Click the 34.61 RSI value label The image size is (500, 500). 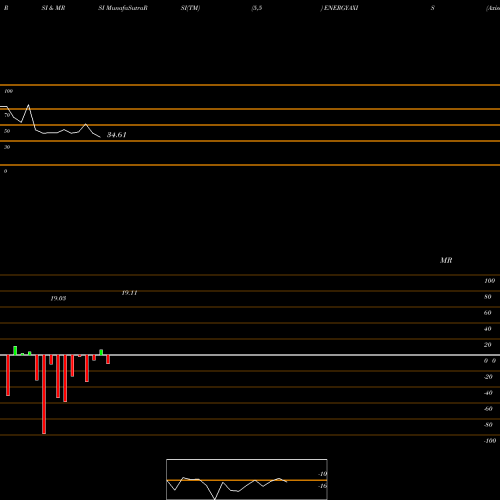click(117, 135)
